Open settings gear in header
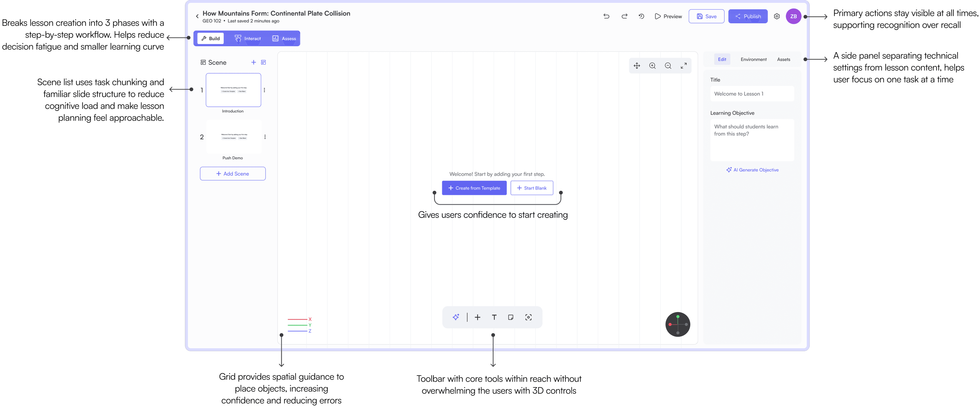This screenshot has height=409, width=980. coord(777,16)
